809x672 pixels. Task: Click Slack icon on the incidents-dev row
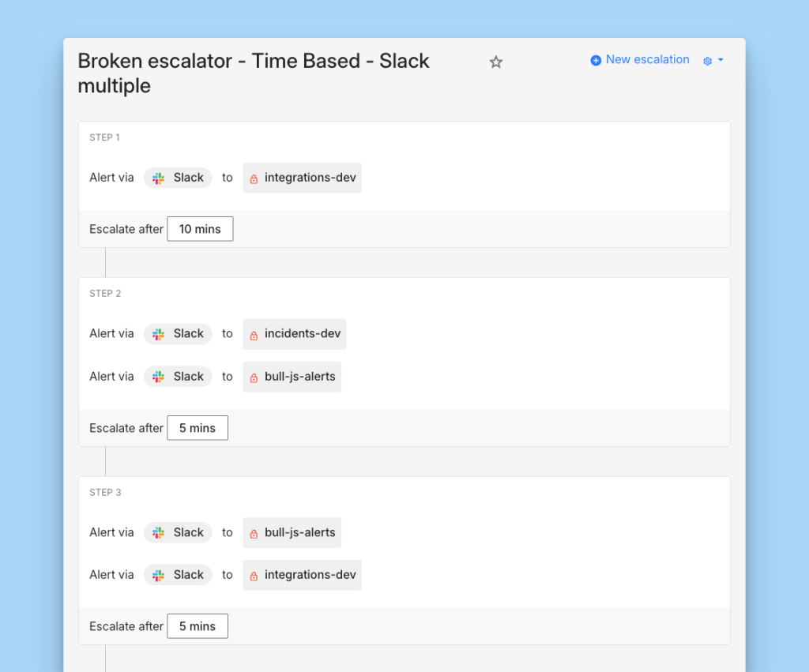pyautogui.click(x=159, y=334)
